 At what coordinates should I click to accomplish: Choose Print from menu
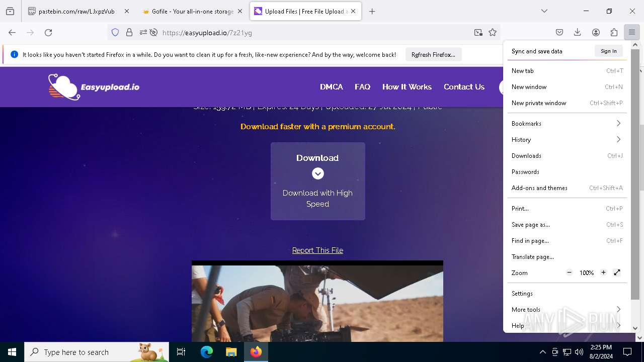(x=567, y=208)
